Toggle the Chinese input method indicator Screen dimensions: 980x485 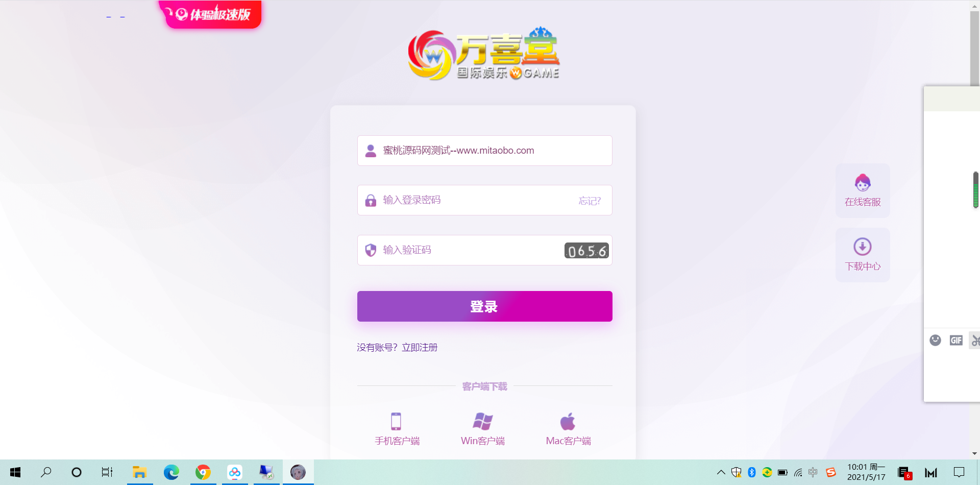click(x=813, y=472)
